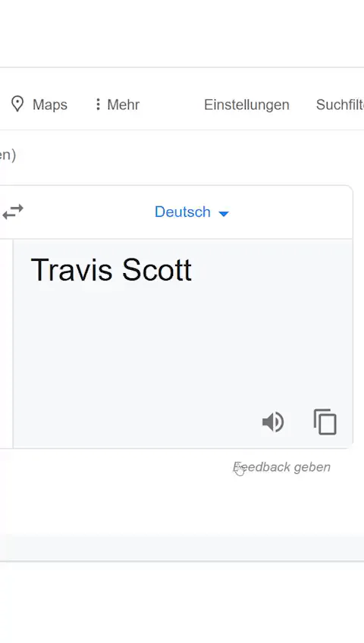Click the blue arrow next to Deutsch

pos(224,213)
